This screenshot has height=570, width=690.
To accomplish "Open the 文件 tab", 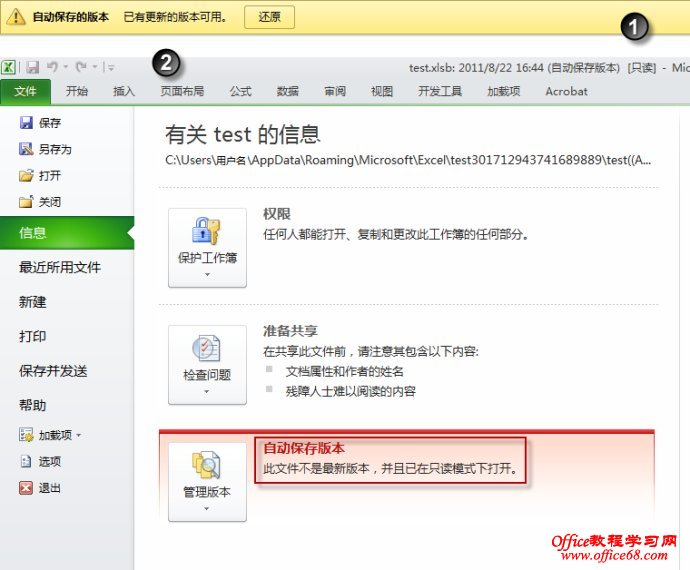I will (x=25, y=92).
